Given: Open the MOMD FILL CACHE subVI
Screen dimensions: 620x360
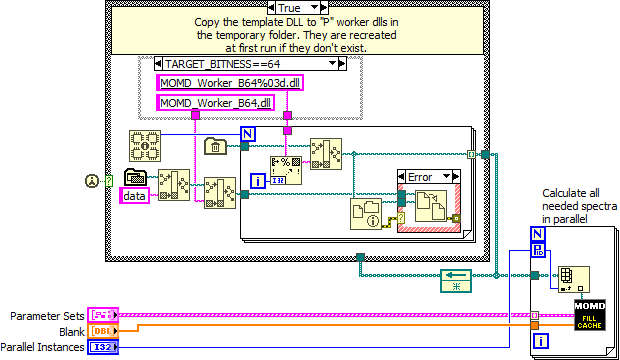Looking at the screenshot, I should (590, 315).
